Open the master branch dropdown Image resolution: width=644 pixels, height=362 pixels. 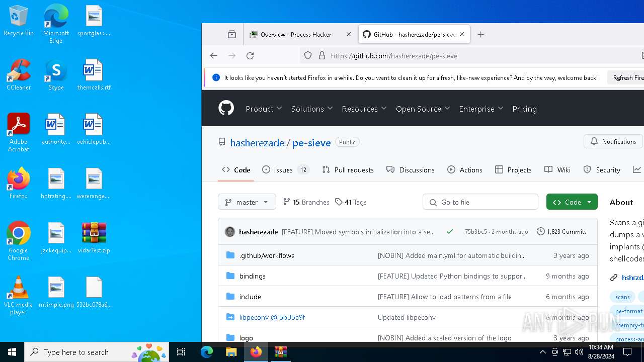point(247,202)
